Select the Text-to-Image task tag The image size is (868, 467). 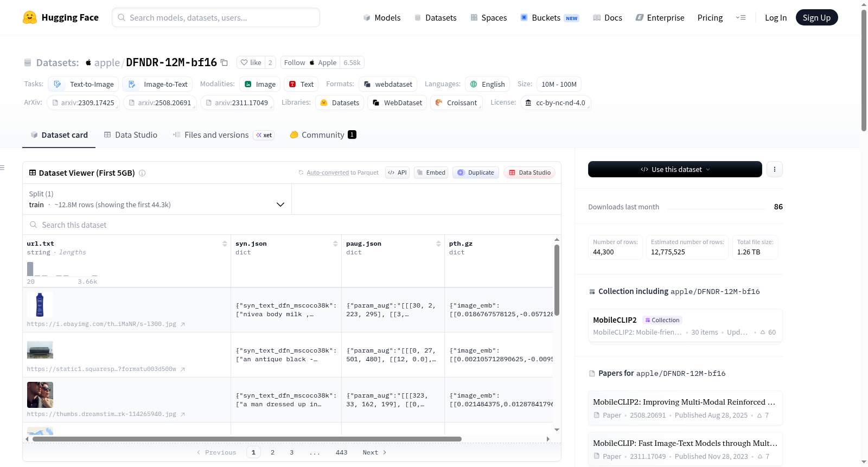(x=84, y=84)
